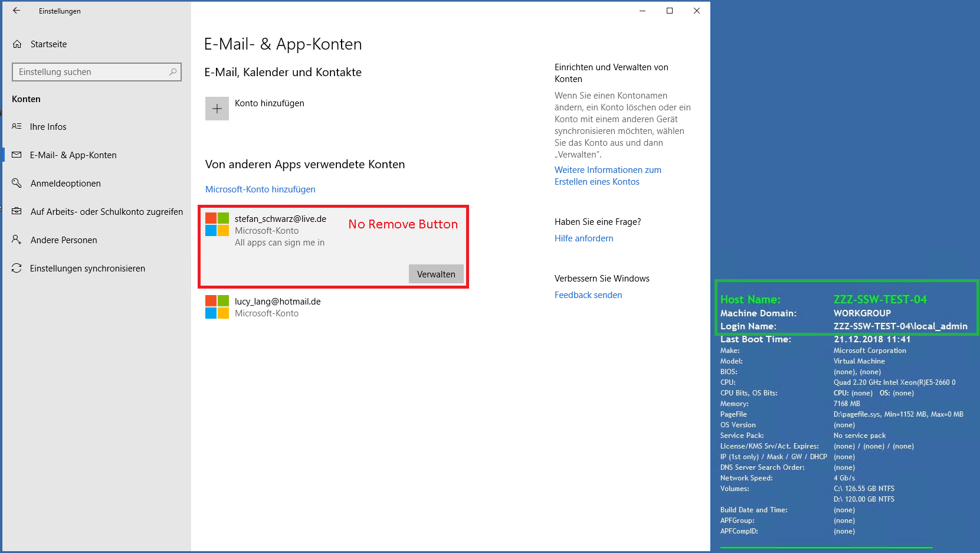Click CPU value Quad 2.20 GHz Intel Xeon

click(x=894, y=382)
